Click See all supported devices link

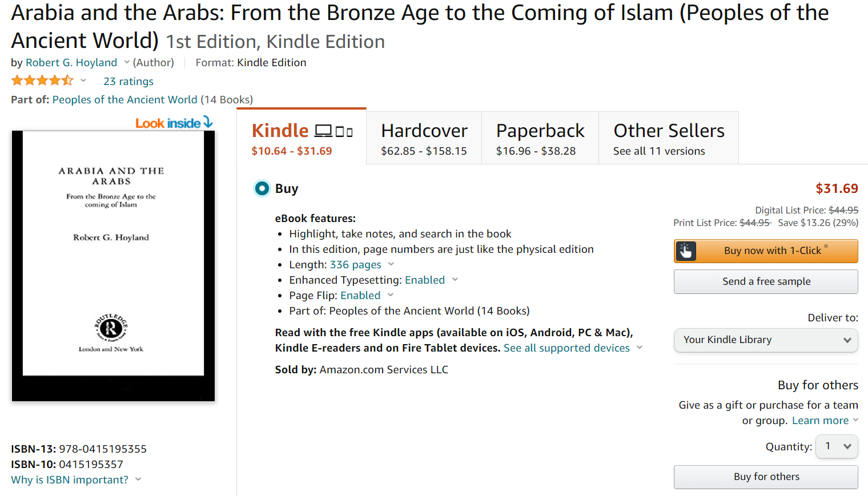tap(566, 348)
